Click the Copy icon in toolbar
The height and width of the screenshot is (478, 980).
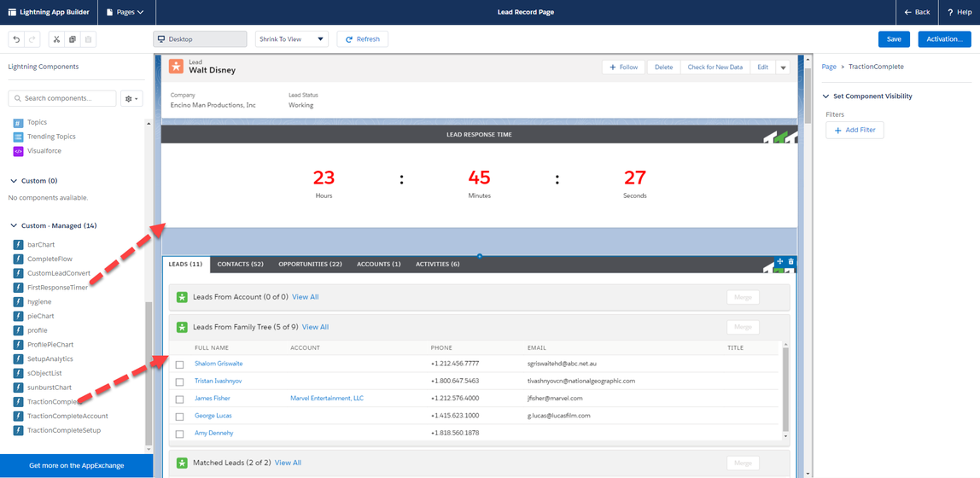(x=73, y=39)
